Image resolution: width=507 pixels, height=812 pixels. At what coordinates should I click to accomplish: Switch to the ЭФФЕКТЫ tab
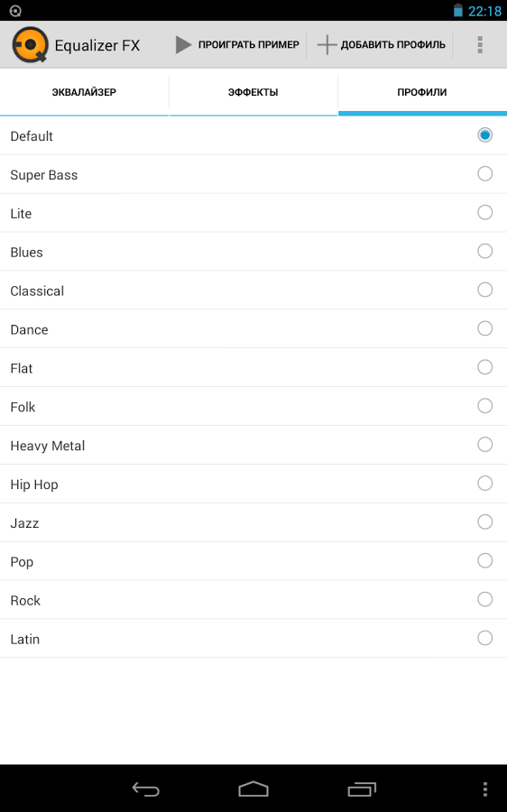pyautogui.click(x=253, y=93)
